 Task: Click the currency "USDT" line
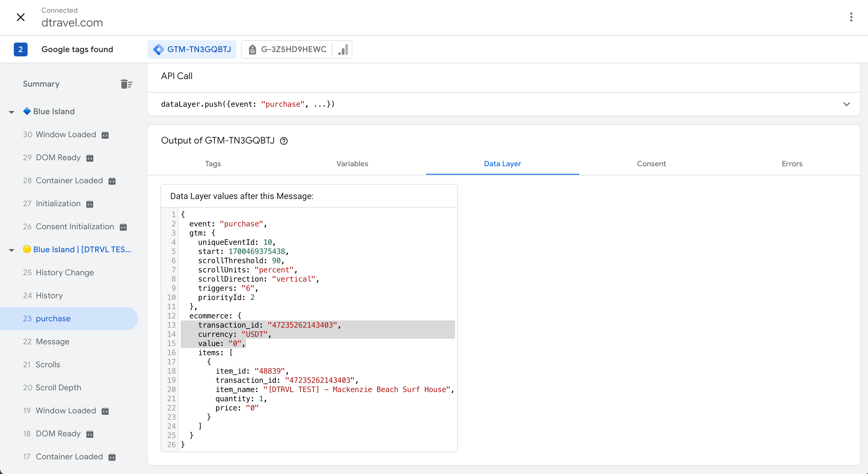point(235,334)
